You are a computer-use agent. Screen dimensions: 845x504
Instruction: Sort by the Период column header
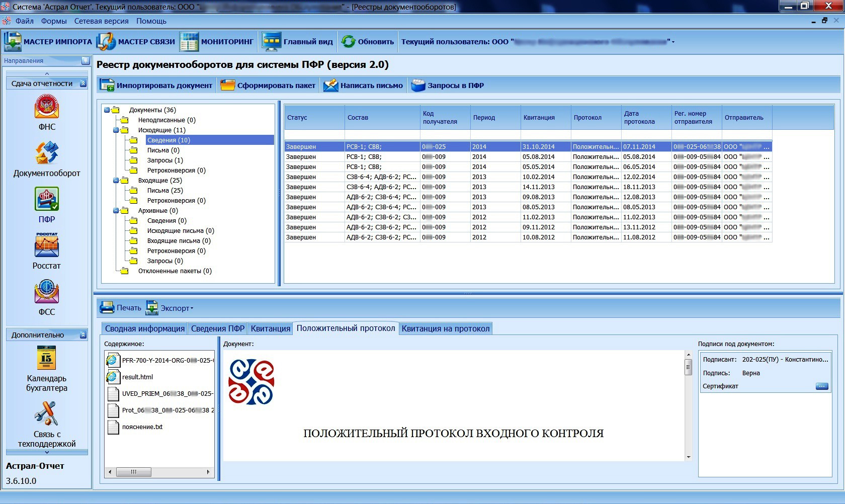(495, 118)
